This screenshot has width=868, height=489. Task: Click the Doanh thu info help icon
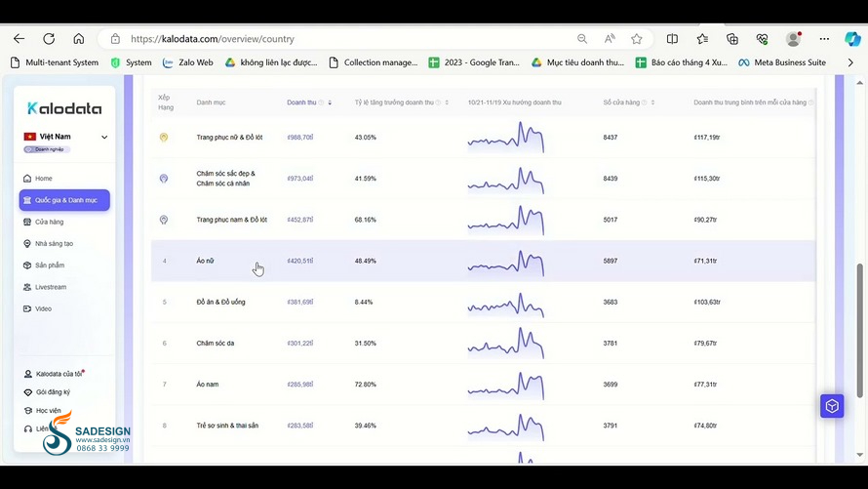[321, 102]
